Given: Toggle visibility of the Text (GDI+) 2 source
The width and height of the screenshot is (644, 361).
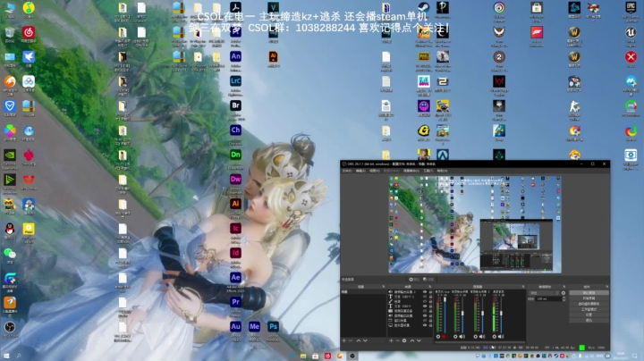Looking at the screenshot, I should (425, 297).
